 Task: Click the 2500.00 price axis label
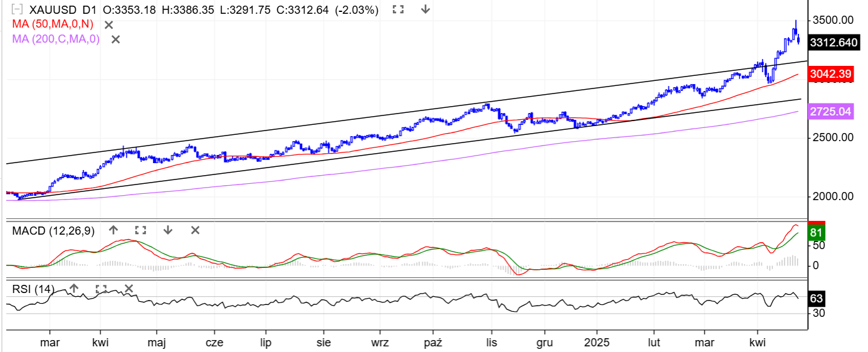pos(833,137)
